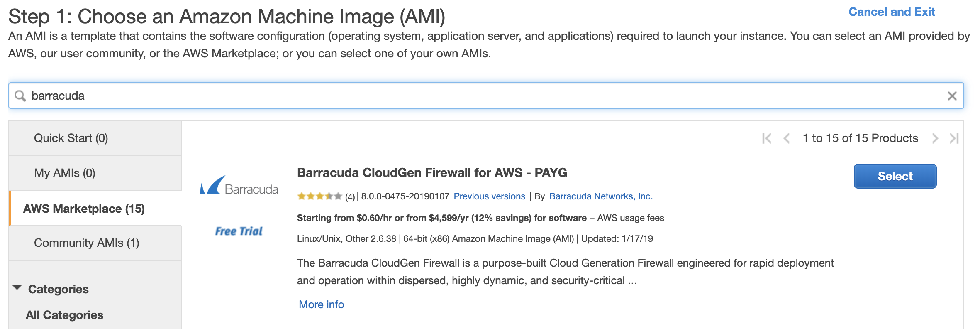Clear the search field with the X icon
The width and height of the screenshot is (980, 329).
[952, 96]
